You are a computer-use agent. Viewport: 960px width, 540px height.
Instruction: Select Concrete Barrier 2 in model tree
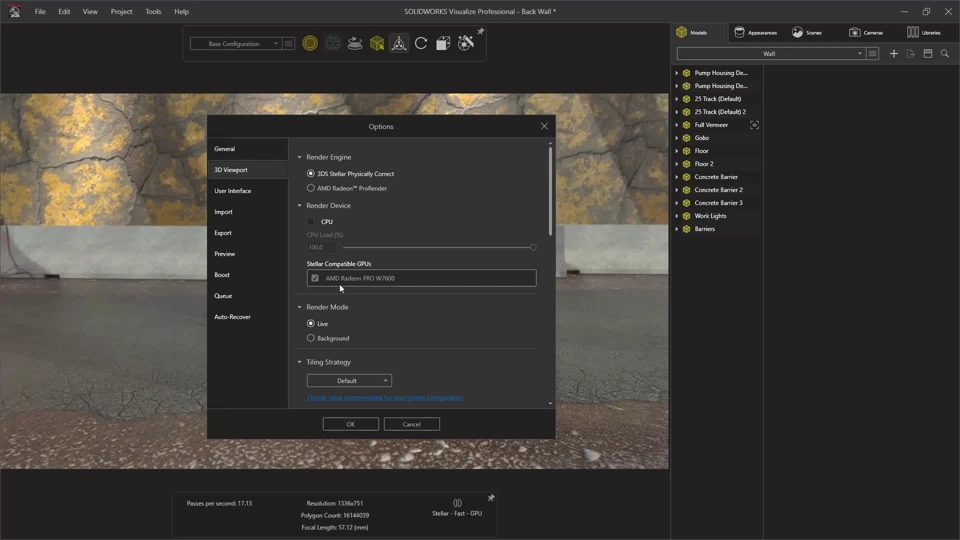point(718,190)
